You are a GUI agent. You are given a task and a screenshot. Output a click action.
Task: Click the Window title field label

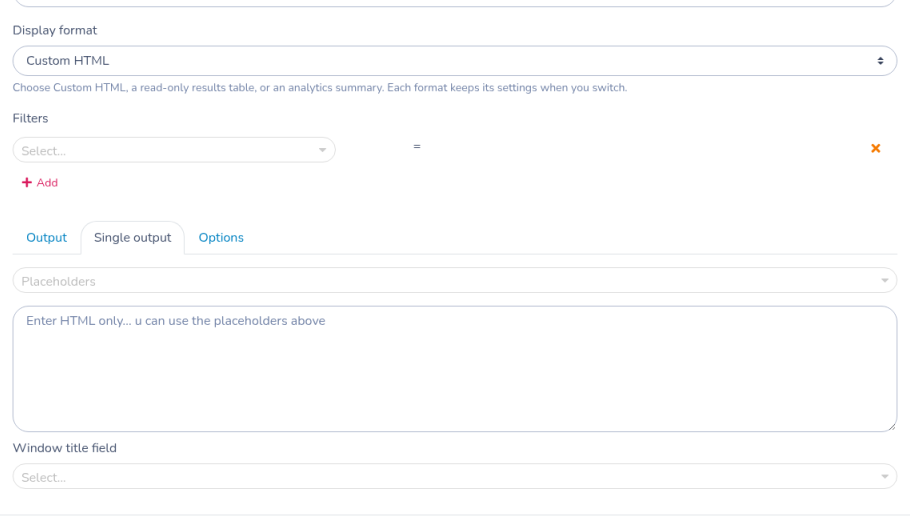click(64, 448)
